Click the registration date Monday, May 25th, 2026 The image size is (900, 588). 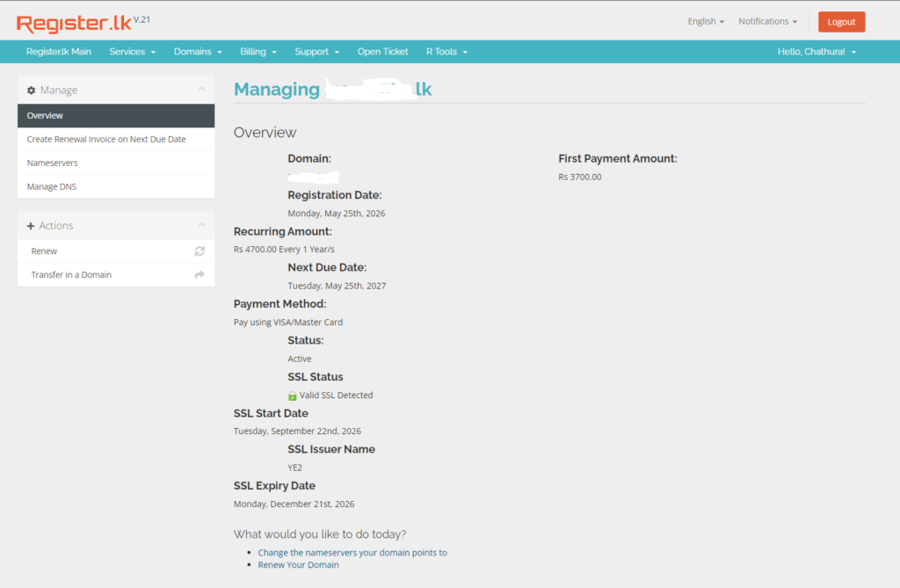tap(337, 213)
